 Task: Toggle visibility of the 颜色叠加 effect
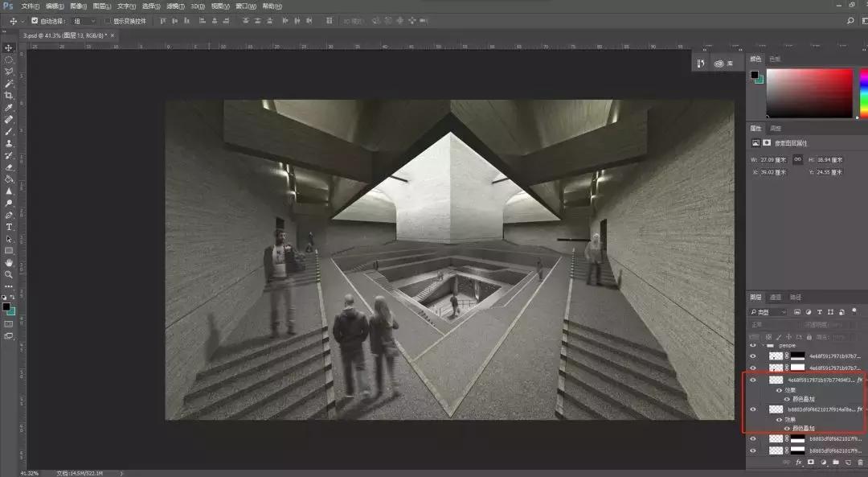coord(786,398)
